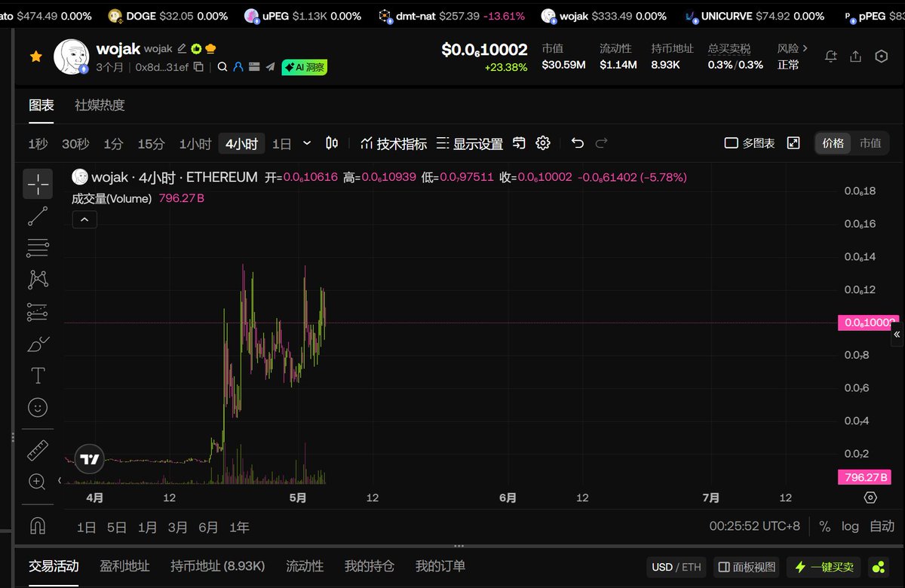This screenshot has width=905, height=588.
Task: Select the 1秒 timeframe
Action: (38, 144)
